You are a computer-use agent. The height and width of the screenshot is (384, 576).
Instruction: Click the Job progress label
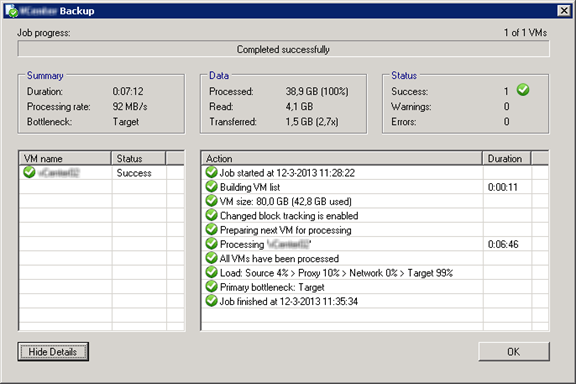pos(44,33)
